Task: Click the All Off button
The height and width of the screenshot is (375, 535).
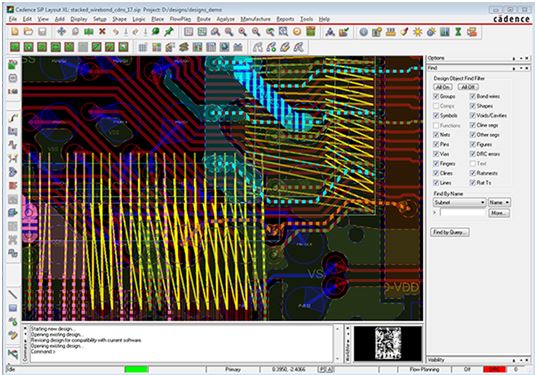Action: coord(468,87)
